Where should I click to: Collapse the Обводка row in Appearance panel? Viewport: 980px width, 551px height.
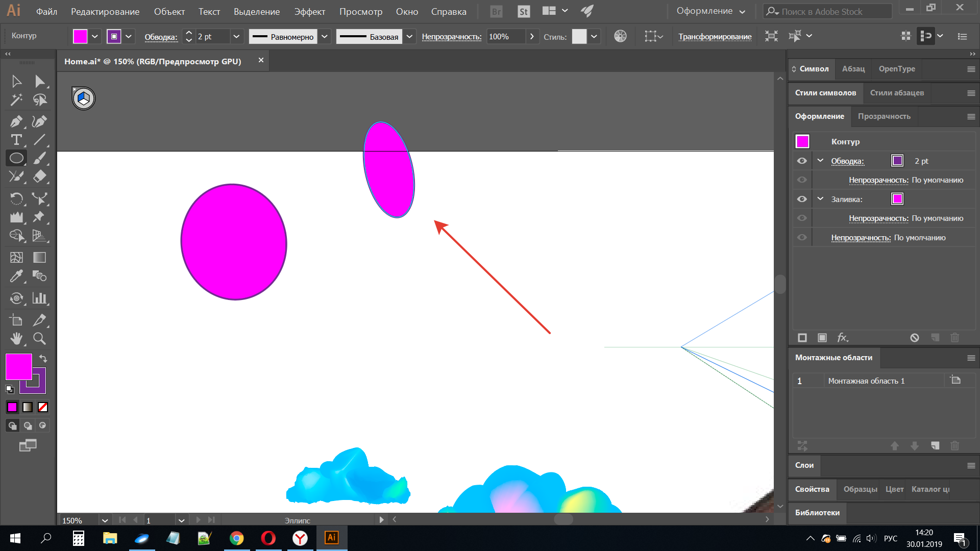click(x=820, y=161)
